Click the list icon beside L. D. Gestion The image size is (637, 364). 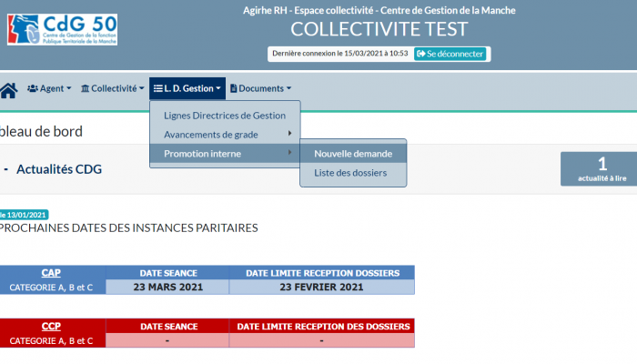(x=158, y=88)
